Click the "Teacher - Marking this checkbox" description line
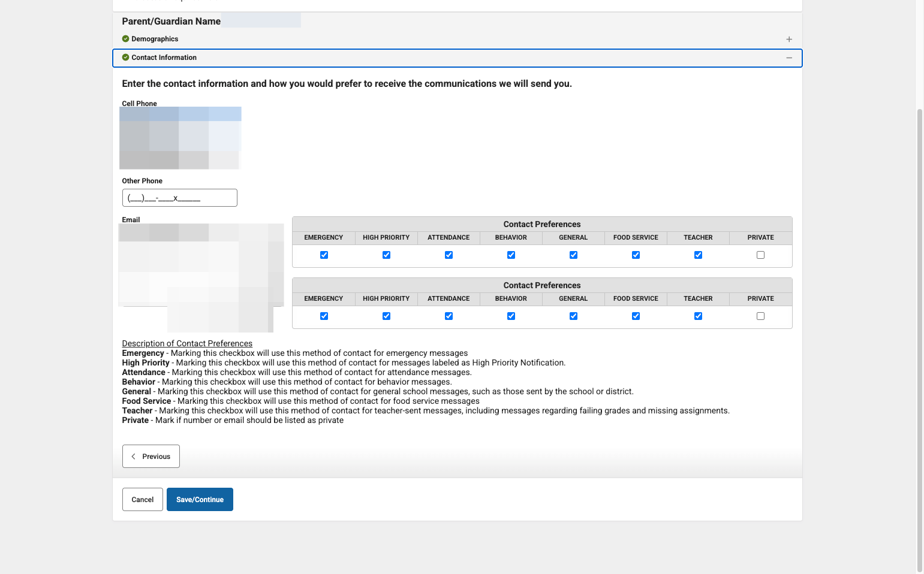The height and width of the screenshot is (574, 924). (x=426, y=411)
